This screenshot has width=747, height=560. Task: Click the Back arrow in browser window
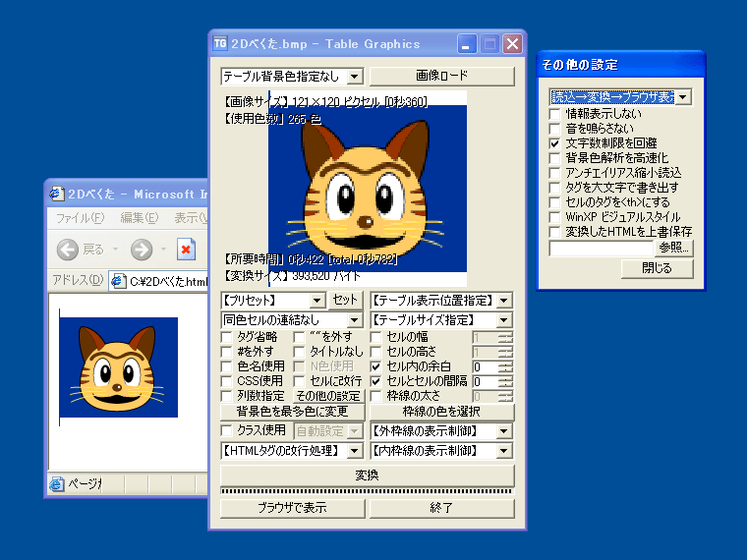[68, 250]
